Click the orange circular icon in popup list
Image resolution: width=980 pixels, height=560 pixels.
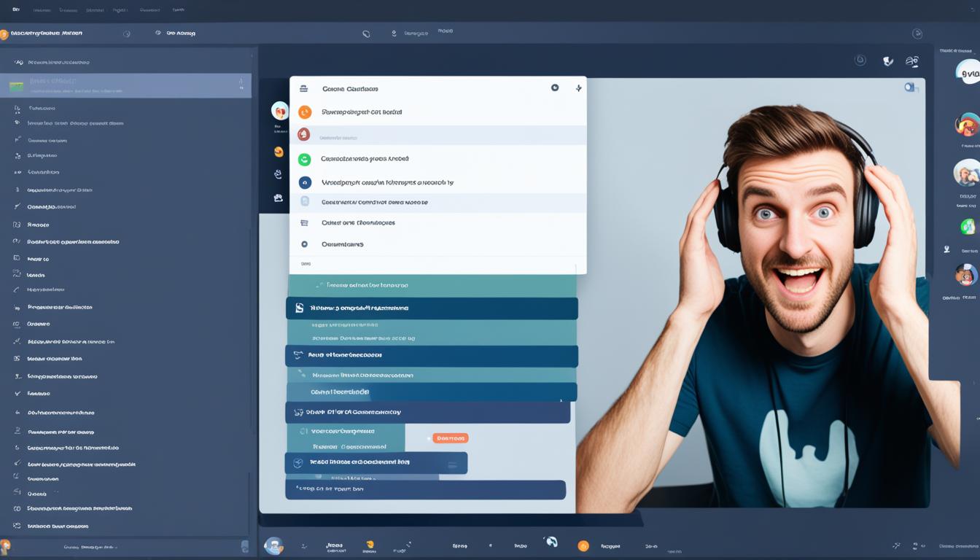(305, 112)
